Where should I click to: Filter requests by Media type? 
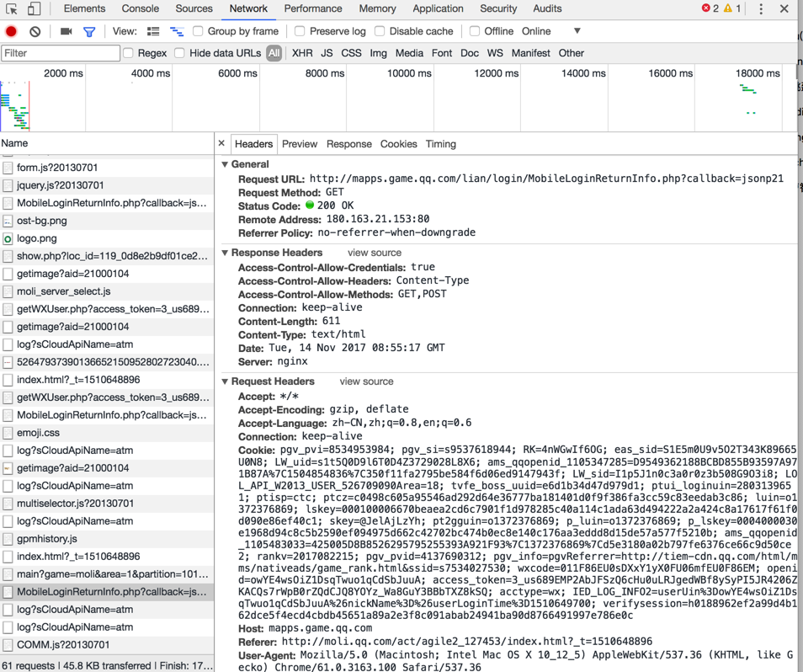pyautogui.click(x=409, y=53)
